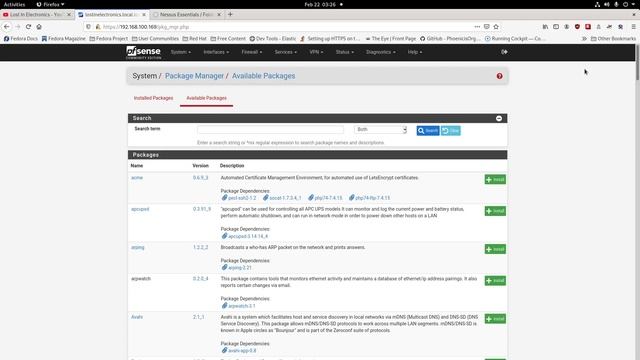
Task: Focus the Search term input field
Action: [x=270, y=129]
